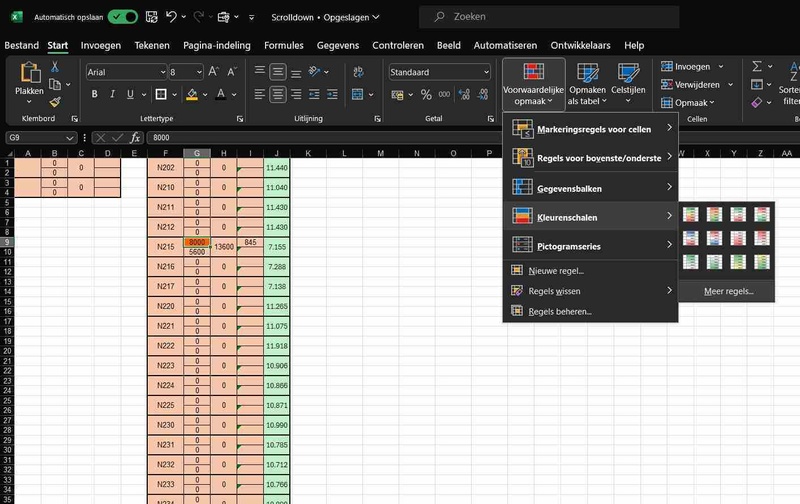The image size is (800, 504).
Task: Click decrease indent icon
Action: (314, 94)
